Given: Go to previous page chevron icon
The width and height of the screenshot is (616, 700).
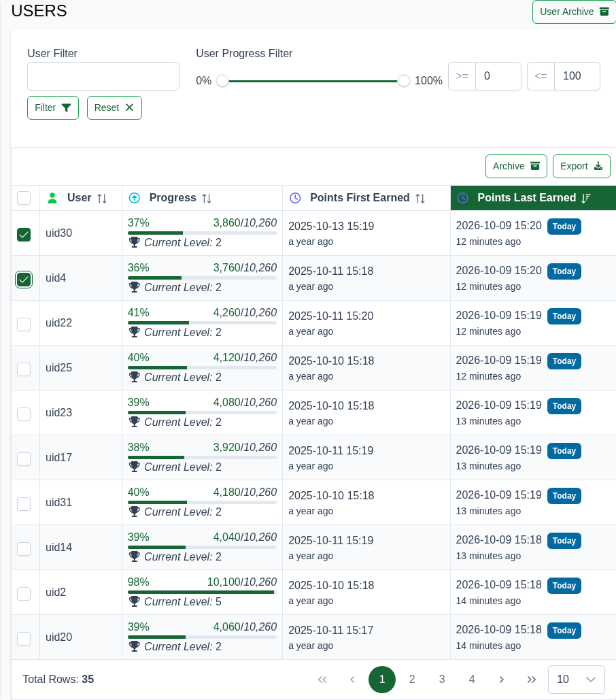Looking at the screenshot, I should click(352, 680).
